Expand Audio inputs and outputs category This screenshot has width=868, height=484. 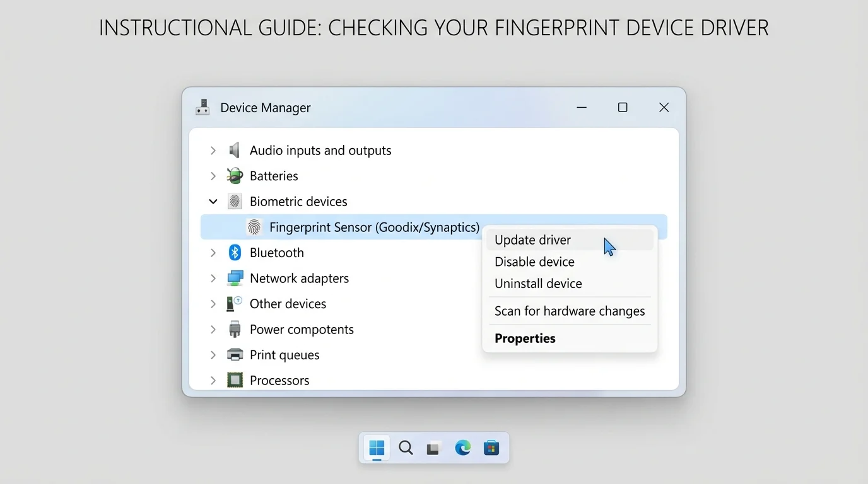point(213,151)
